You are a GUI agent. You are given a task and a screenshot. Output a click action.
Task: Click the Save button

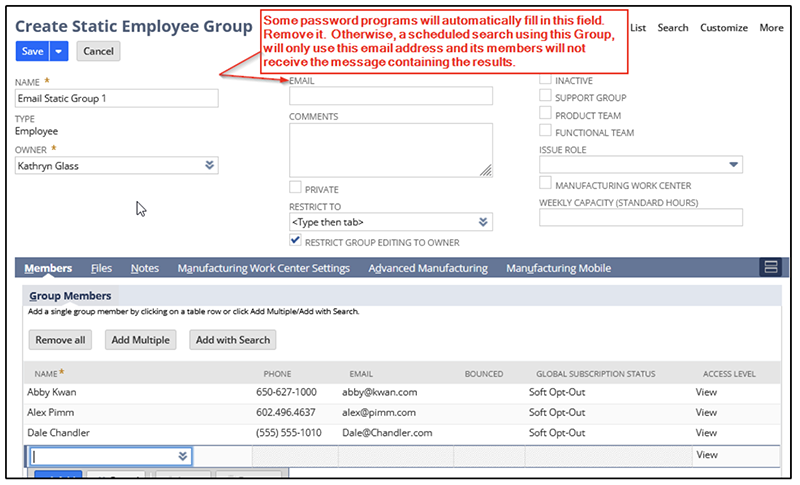[x=32, y=51]
